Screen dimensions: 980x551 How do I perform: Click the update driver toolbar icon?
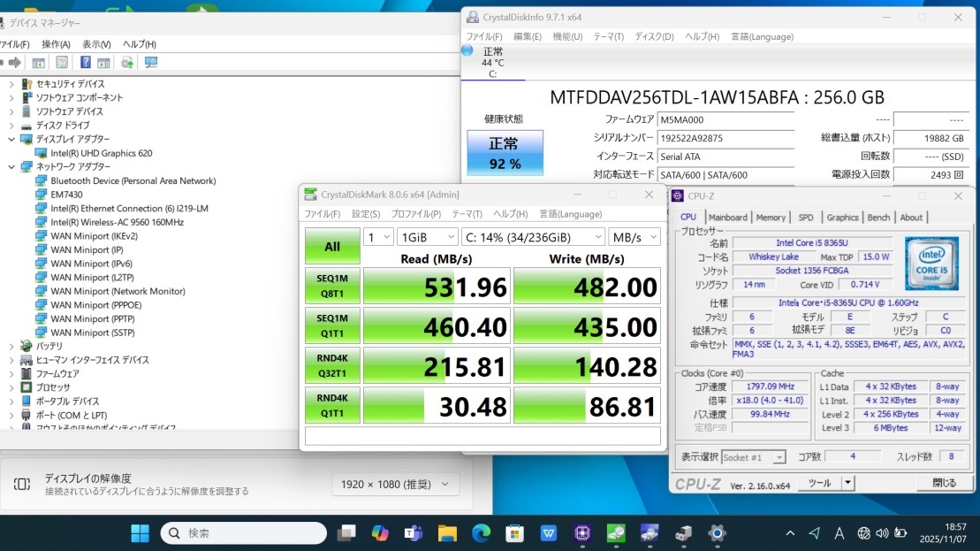[x=127, y=62]
